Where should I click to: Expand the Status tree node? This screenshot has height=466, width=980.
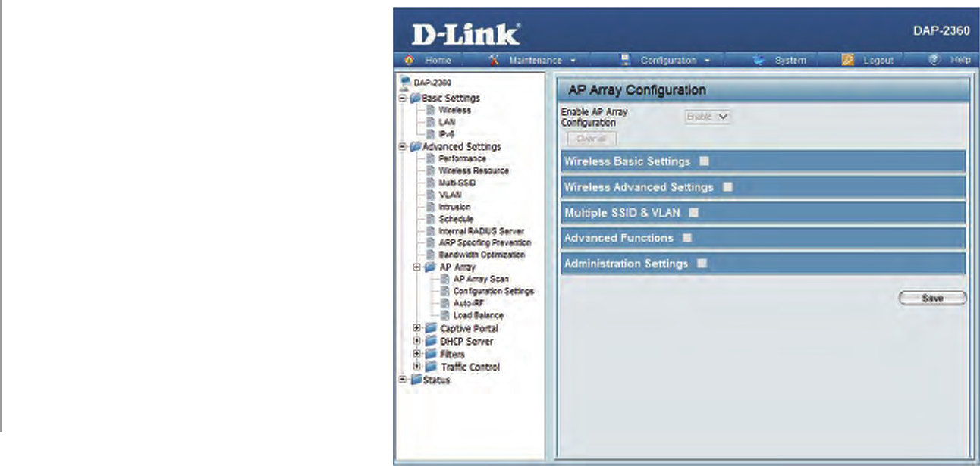click(x=402, y=380)
